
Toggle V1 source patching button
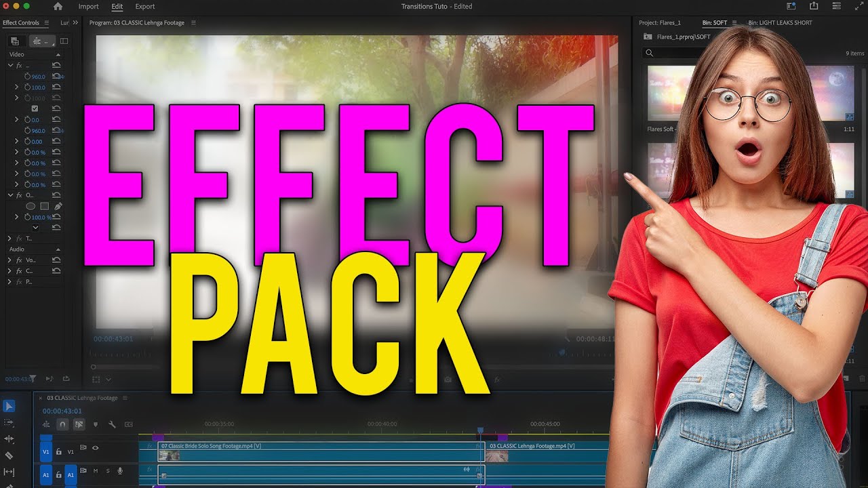coord(46,451)
